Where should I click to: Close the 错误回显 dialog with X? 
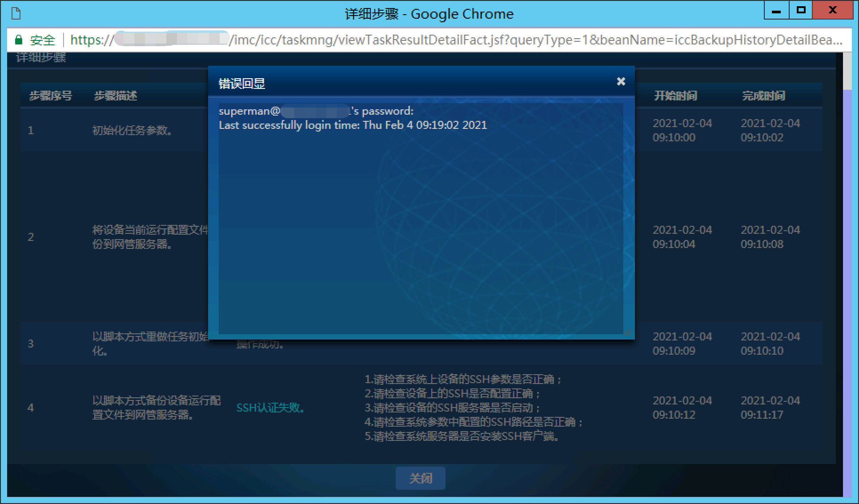pyautogui.click(x=621, y=81)
